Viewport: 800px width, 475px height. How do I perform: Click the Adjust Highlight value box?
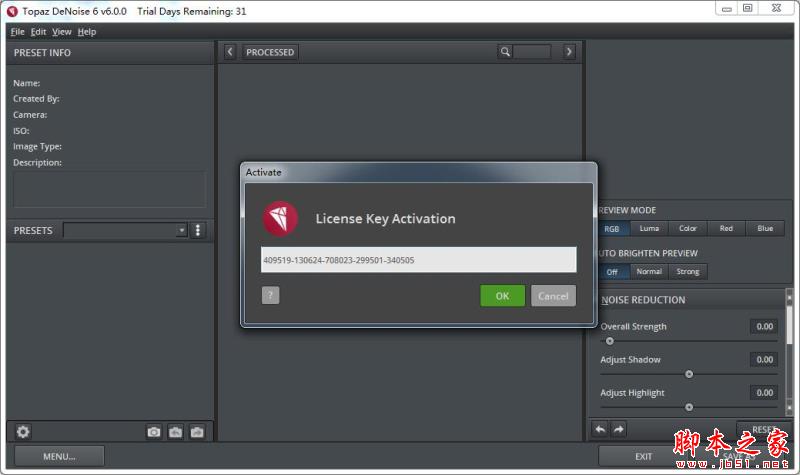click(x=764, y=392)
